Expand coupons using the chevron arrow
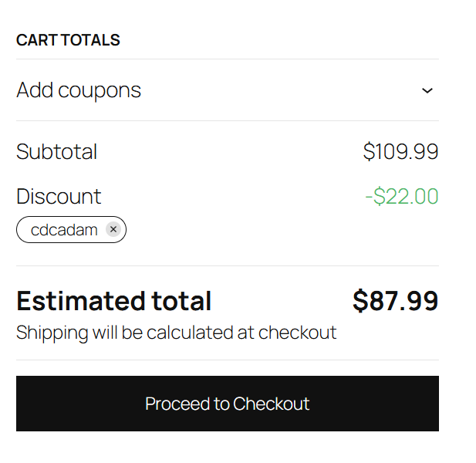 [x=427, y=90]
